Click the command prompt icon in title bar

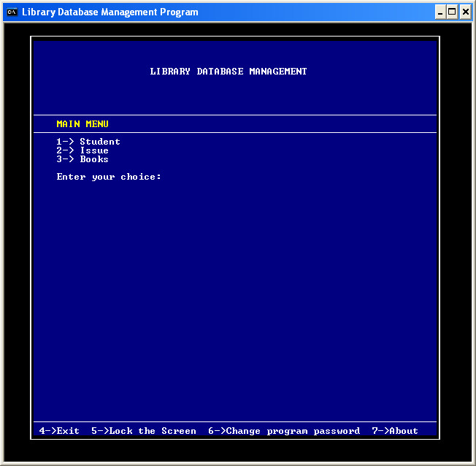coord(12,12)
